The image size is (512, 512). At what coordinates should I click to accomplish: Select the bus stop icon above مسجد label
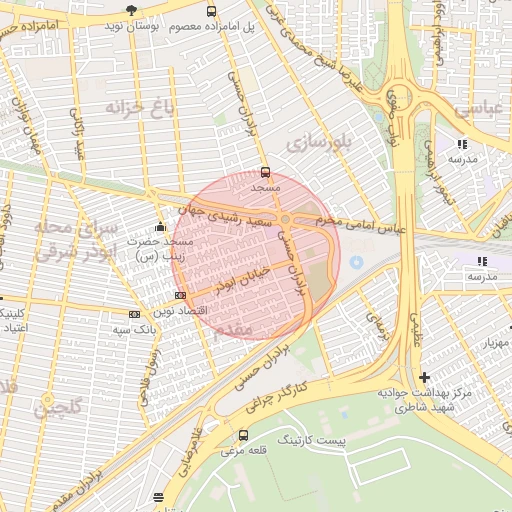click(265, 172)
